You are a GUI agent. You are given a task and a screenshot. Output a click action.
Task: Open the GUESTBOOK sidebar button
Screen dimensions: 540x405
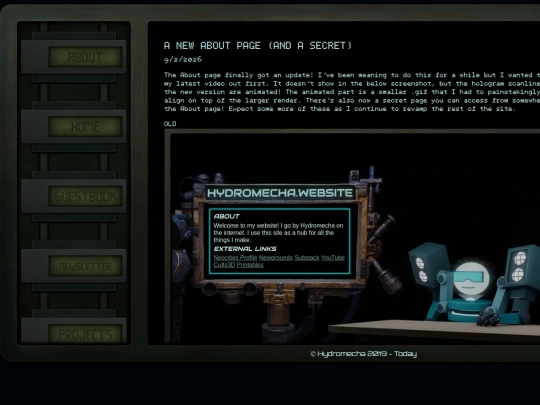(x=73, y=196)
